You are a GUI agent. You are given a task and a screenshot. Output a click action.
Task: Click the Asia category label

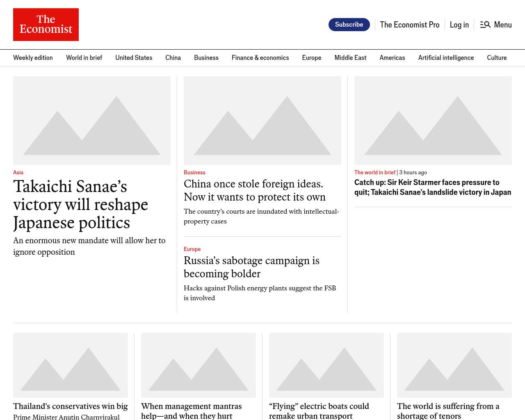pos(18,172)
